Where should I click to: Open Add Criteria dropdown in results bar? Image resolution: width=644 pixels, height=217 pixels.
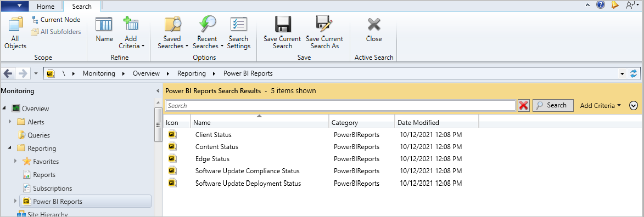click(601, 105)
